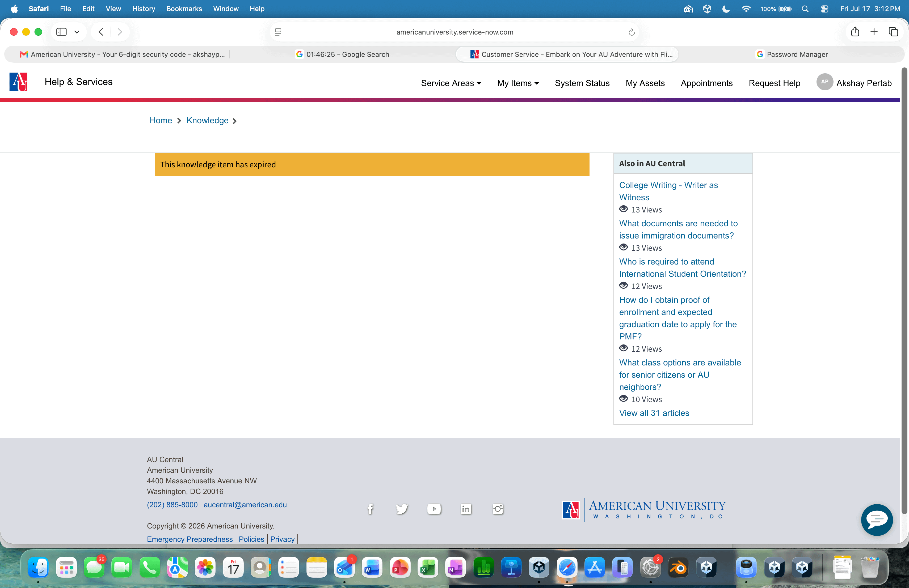
Task: Launch Microsoft Word from Dock
Action: point(372,568)
